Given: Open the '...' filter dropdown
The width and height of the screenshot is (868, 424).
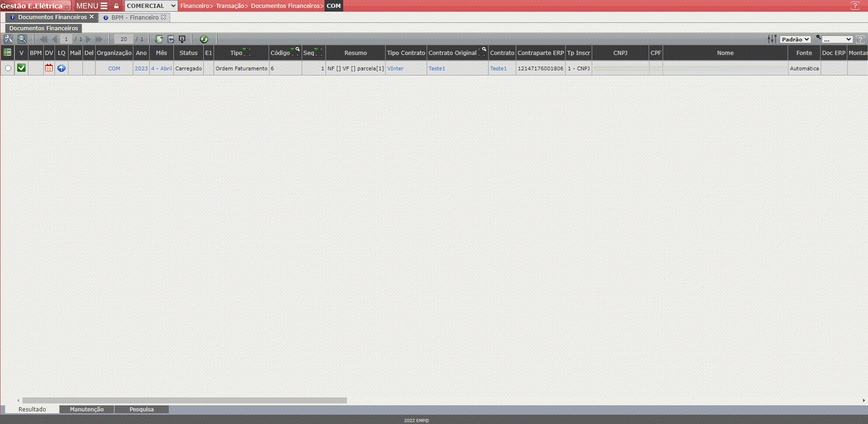Looking at the screenshot, I should coord(837,39).
